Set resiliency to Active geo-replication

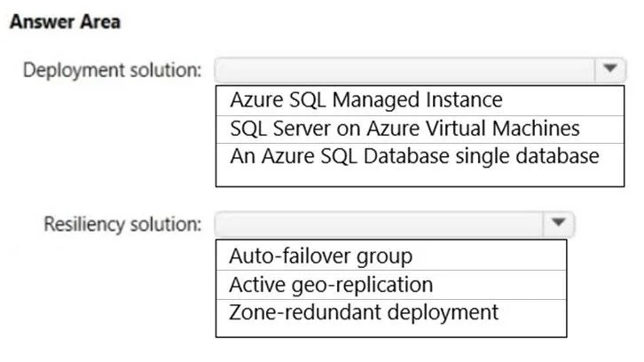point(391,285)
